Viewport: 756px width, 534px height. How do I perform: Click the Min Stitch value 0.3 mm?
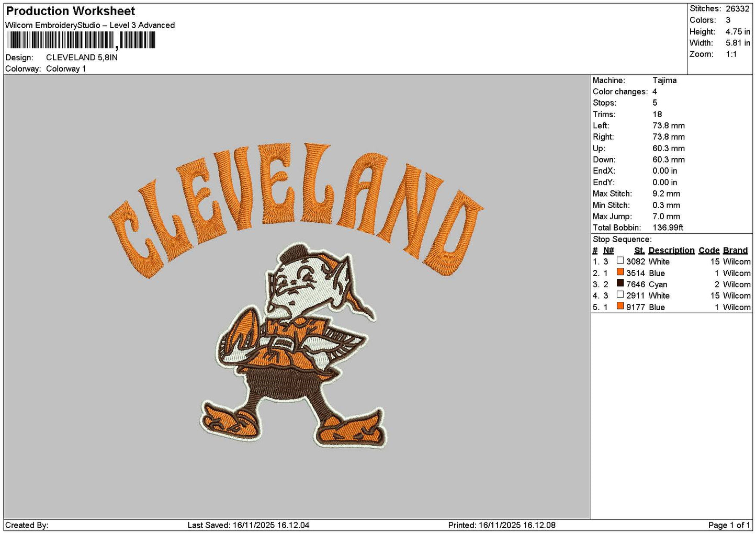coord(666,206)
